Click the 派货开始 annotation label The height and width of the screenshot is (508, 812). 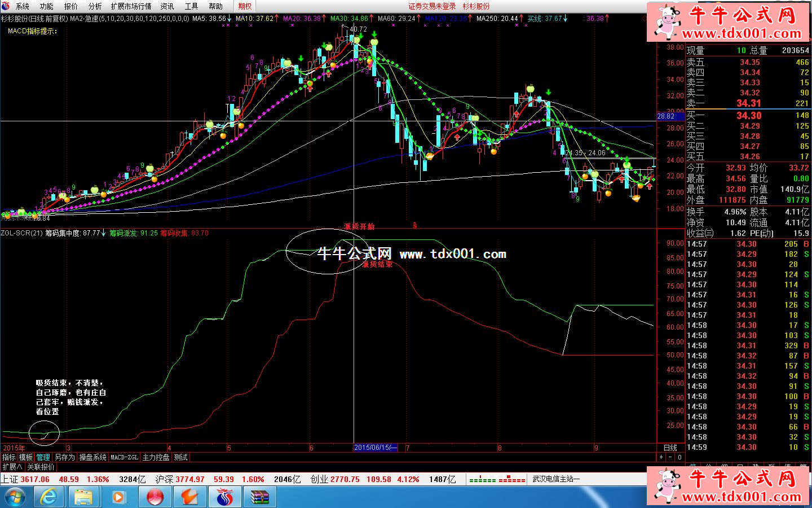[359, 226]
